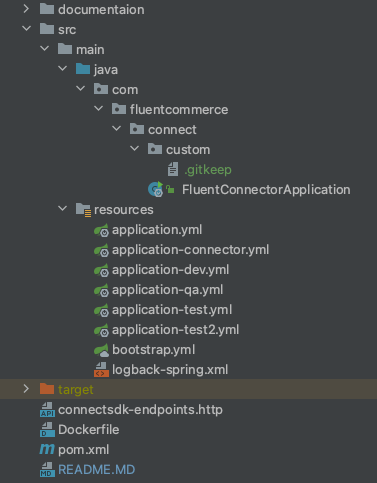Click the Maven icon next to pom.xml

[47, 449]
